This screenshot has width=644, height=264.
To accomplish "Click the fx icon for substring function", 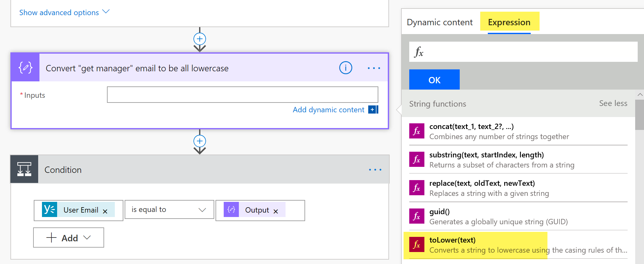I will pyautogui.click(x=417, y=159).
